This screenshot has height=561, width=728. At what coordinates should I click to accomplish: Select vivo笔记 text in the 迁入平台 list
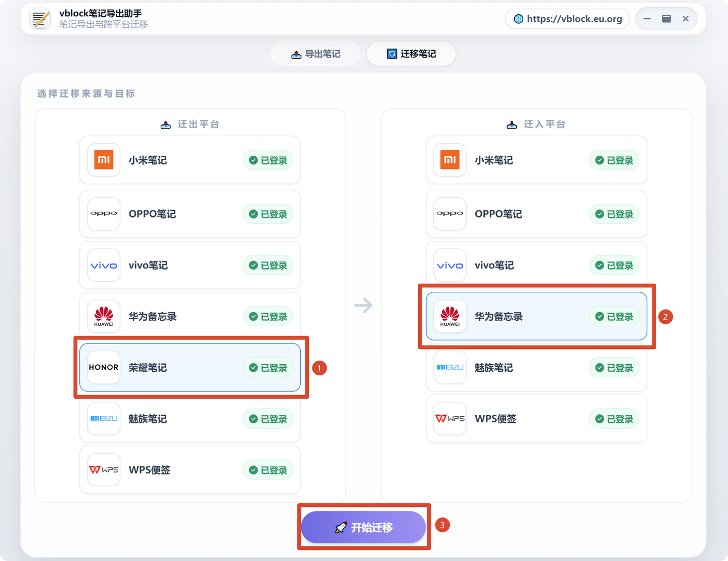[494, 266]
